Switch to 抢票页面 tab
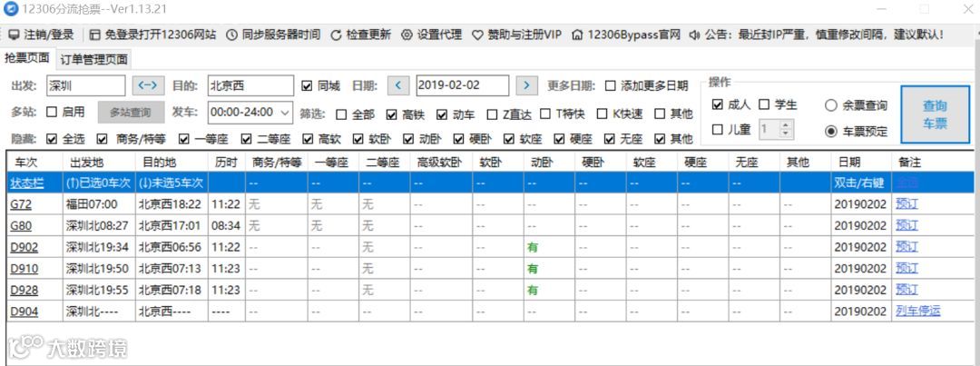Screen dimensions: 980x366 tap(27, 57)
